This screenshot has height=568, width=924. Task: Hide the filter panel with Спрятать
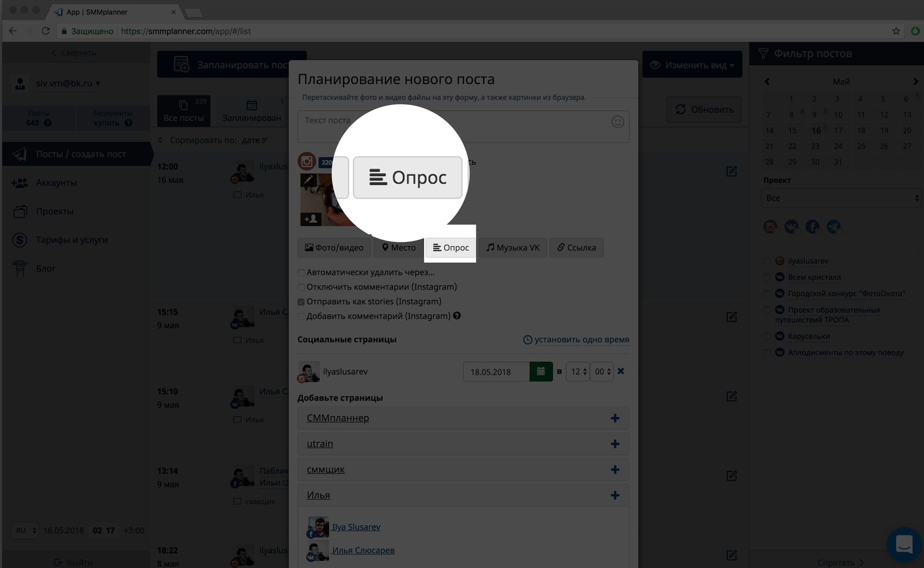pos(840,562)
